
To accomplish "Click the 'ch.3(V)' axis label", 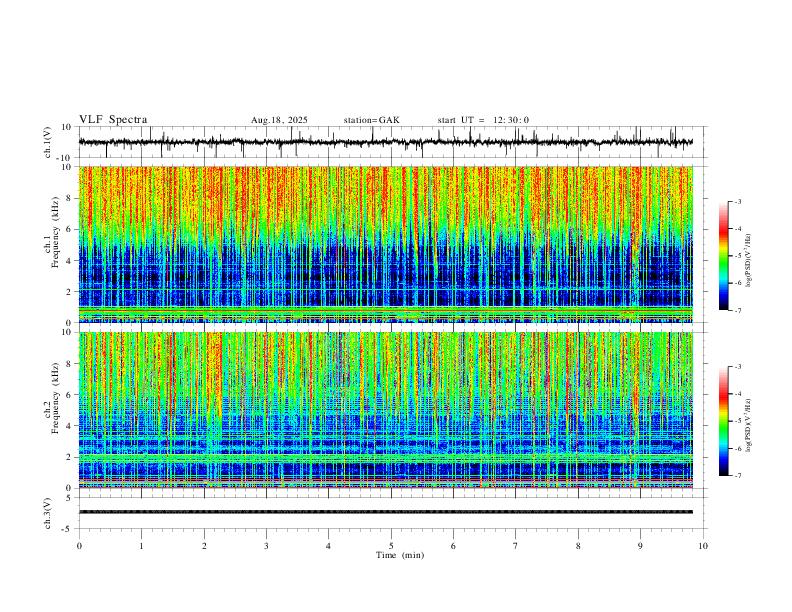I will tap(48, 513).
